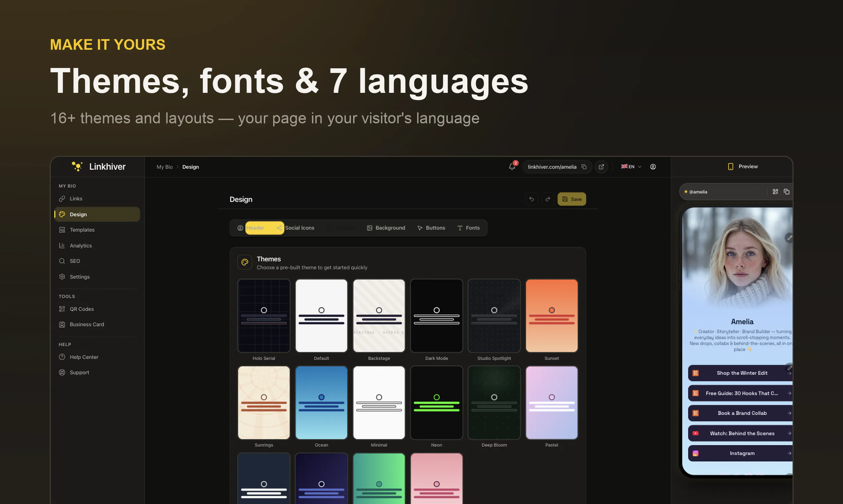
Task: Click the QR Codes icon under Tools
Action: point(62,309)
